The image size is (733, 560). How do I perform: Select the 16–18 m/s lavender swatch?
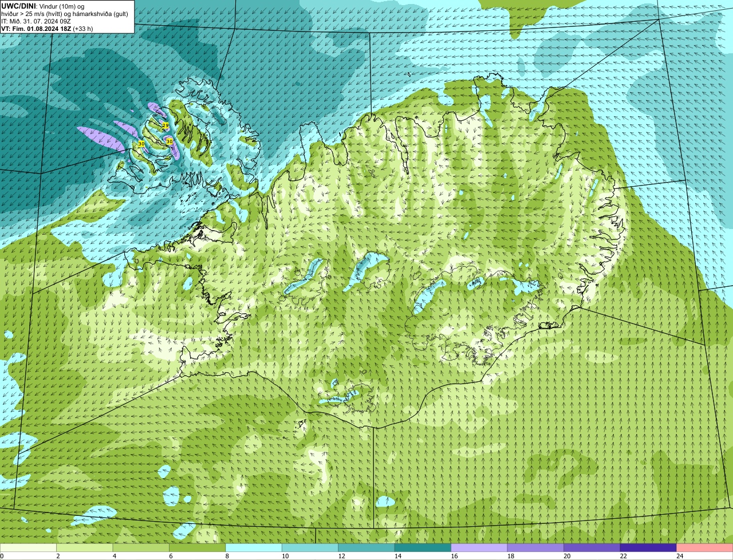click(479, 548)
